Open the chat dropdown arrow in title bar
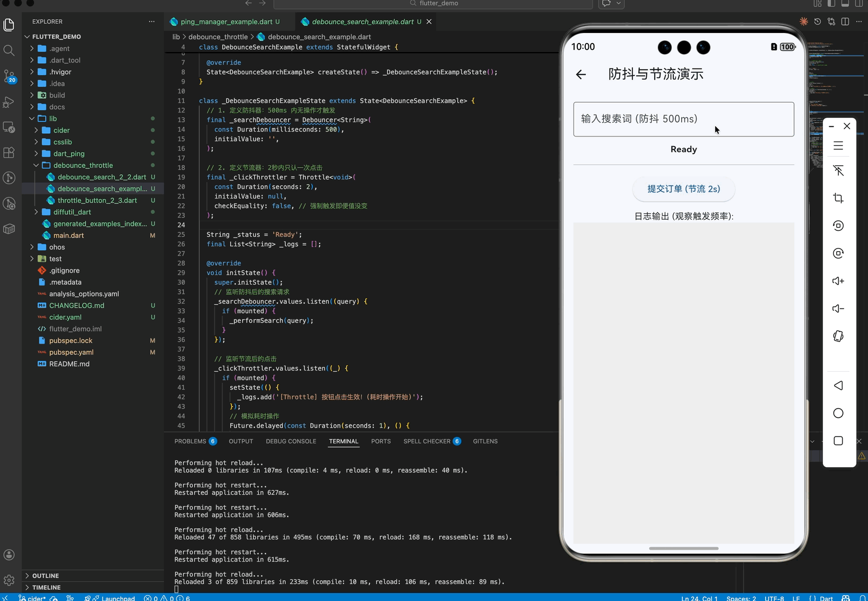868x601 pixels. 619,3
